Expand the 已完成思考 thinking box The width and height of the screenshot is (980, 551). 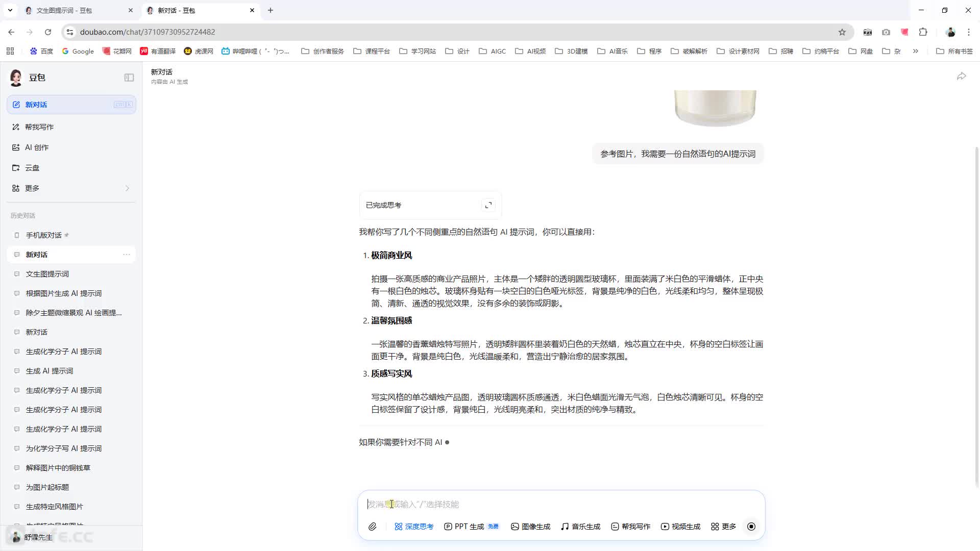tap(488, 205)
